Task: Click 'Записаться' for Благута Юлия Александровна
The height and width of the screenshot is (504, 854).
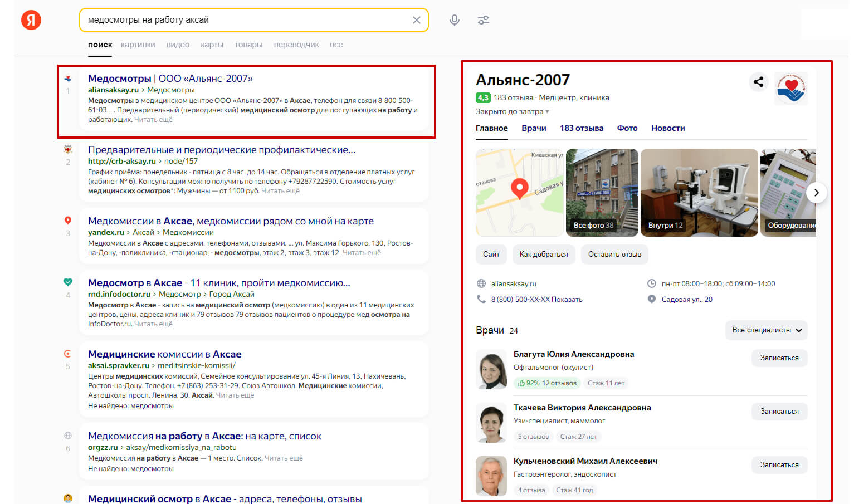Action: pyautogui.click(x=779, y=358)
